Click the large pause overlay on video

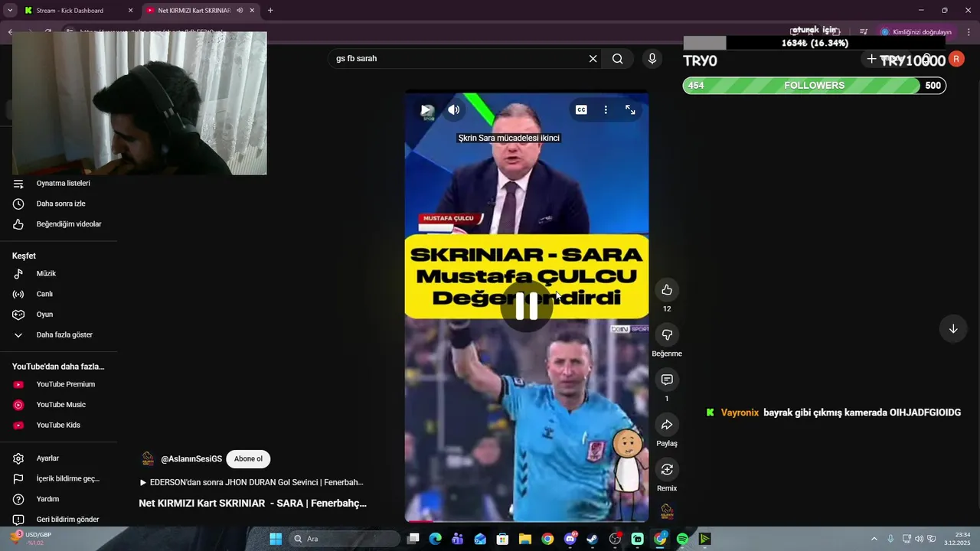[527, 306]
